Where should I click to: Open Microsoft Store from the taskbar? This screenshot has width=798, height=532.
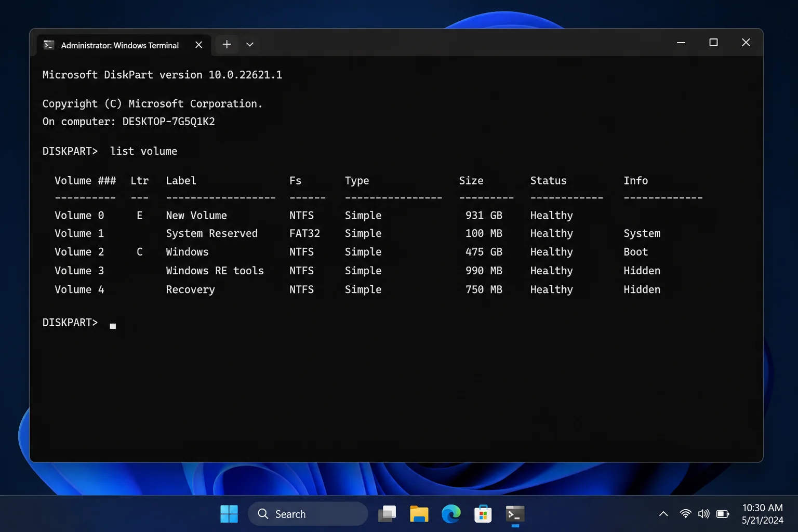[483, 514]
